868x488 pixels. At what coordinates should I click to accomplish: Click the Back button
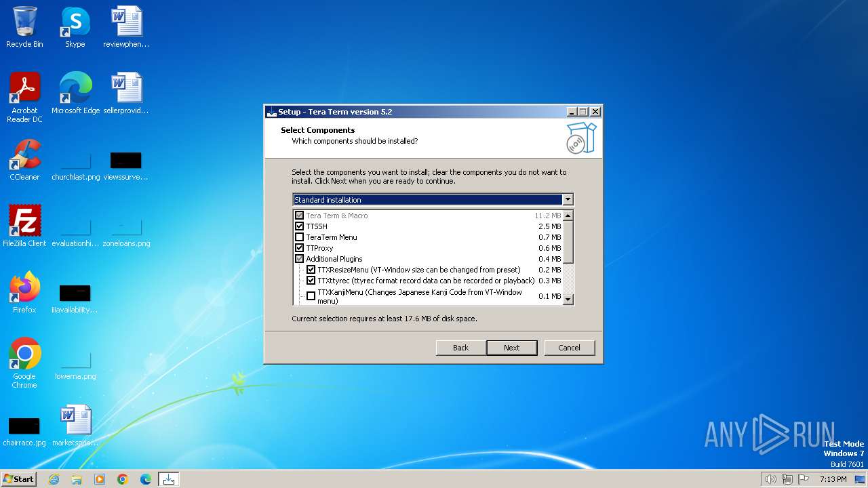(460, 348)
